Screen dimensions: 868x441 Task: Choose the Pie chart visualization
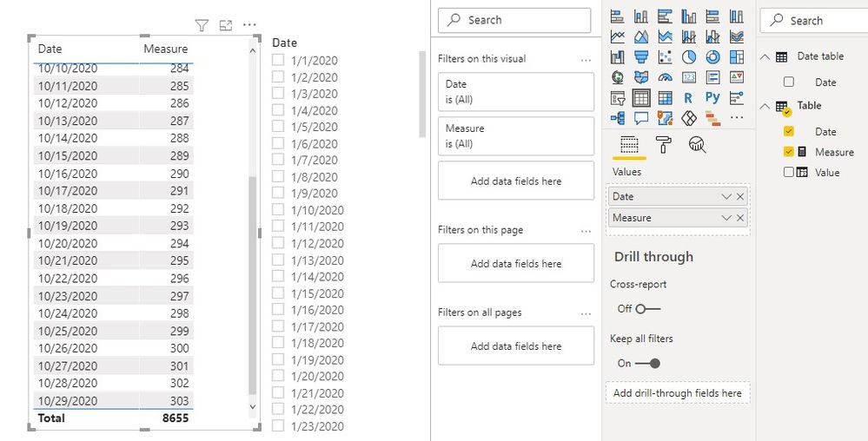(x=689, y=56)
